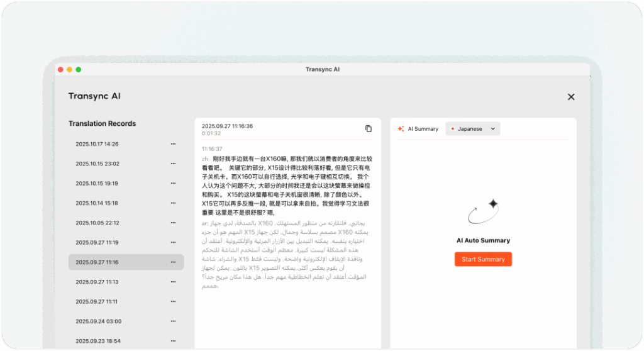644x351 pixels.
Task: Start the AI auto summary
Action: click(x=483, y=259)
